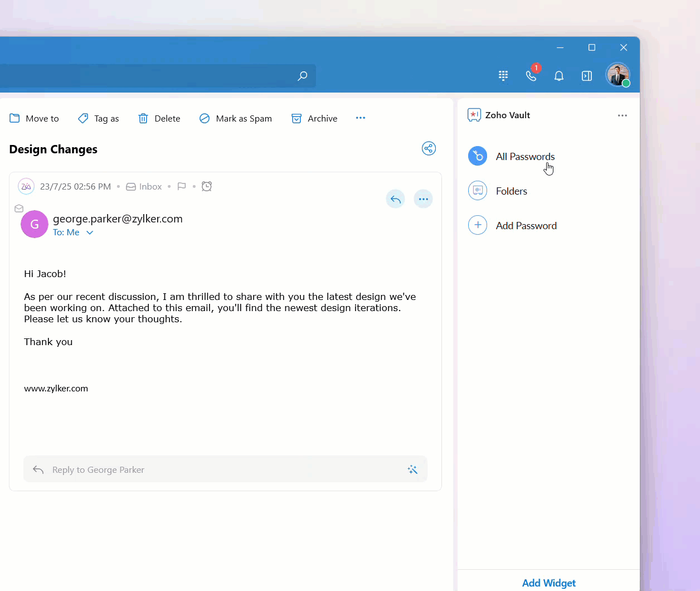Click the Move to text label

[42, 118]
